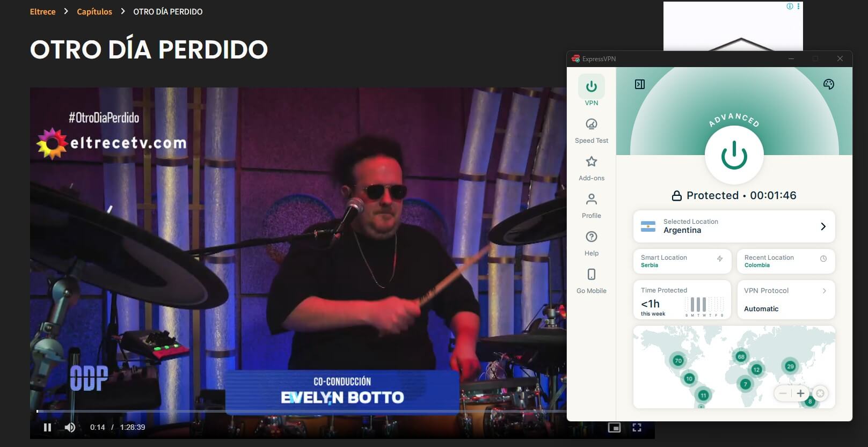Open the ad options menu dots
This screenshot has height=447, width=868.
coord(798,6)
